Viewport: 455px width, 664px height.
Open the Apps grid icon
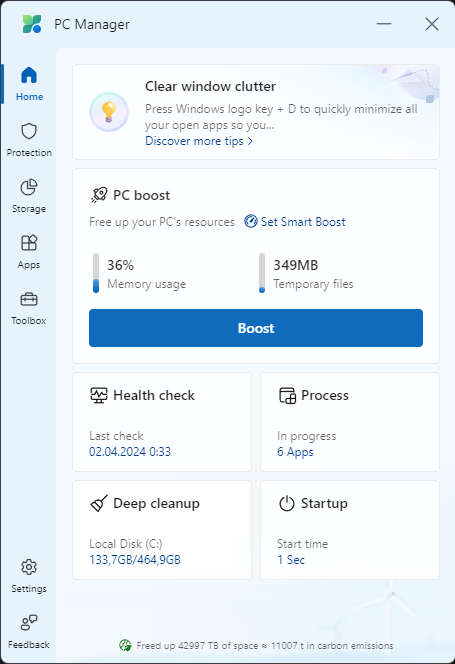point(29,243)
